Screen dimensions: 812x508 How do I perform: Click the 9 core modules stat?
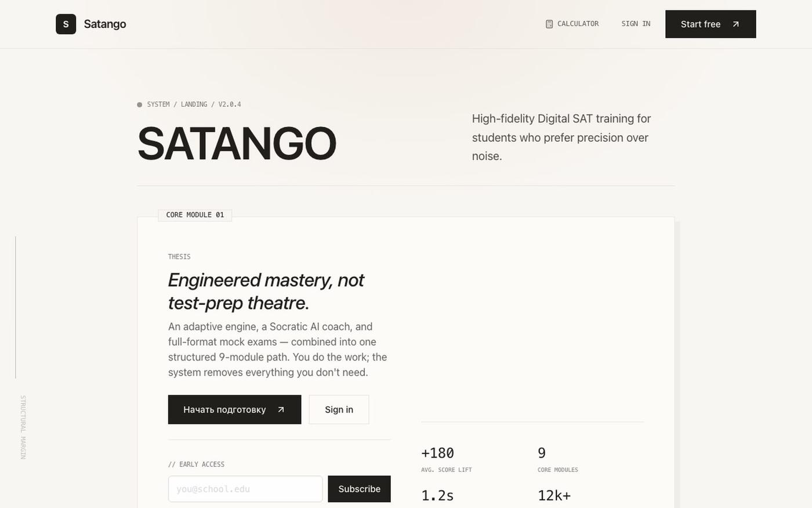coord(558,459)
